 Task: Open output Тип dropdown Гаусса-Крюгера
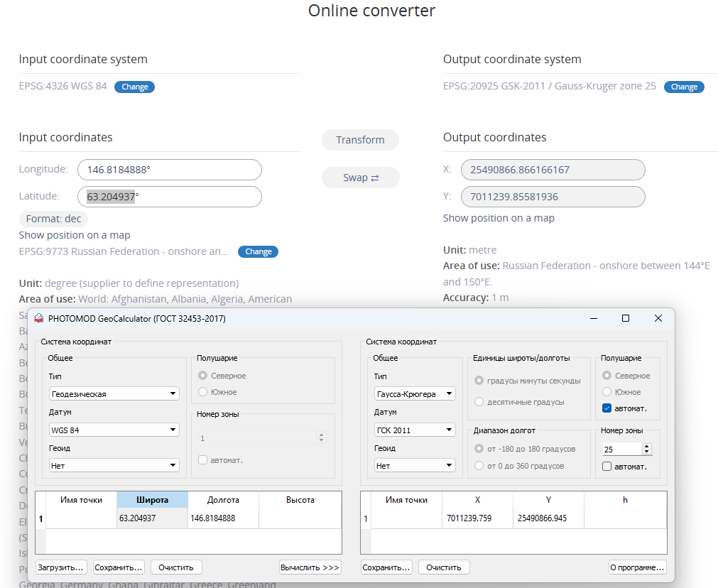coord(415,393)
